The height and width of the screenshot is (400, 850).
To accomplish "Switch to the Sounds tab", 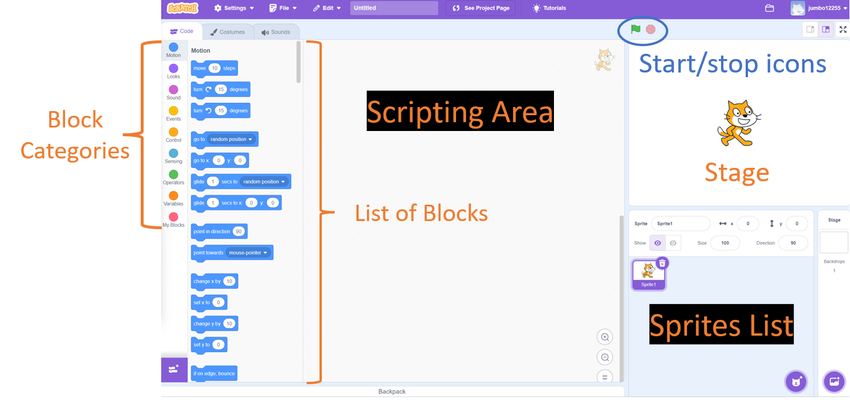I will click(x=276, y=32).
